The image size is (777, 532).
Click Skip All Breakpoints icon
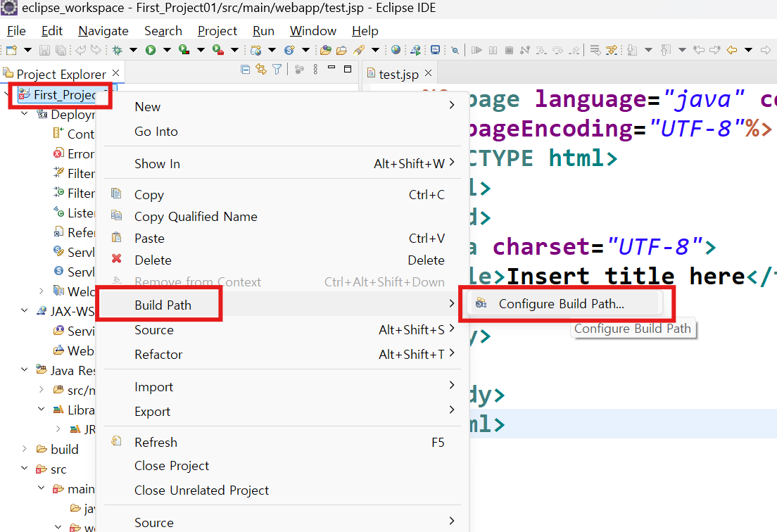coord(455,50)
